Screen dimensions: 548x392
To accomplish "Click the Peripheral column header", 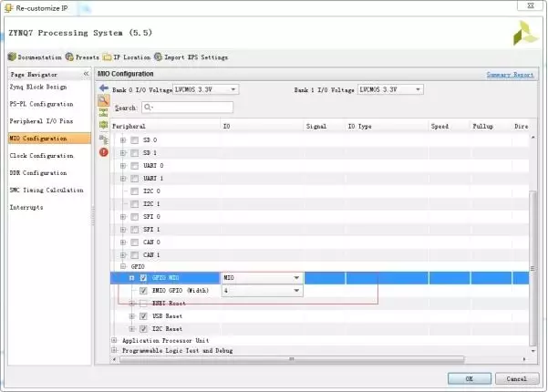I will (165, 126).
